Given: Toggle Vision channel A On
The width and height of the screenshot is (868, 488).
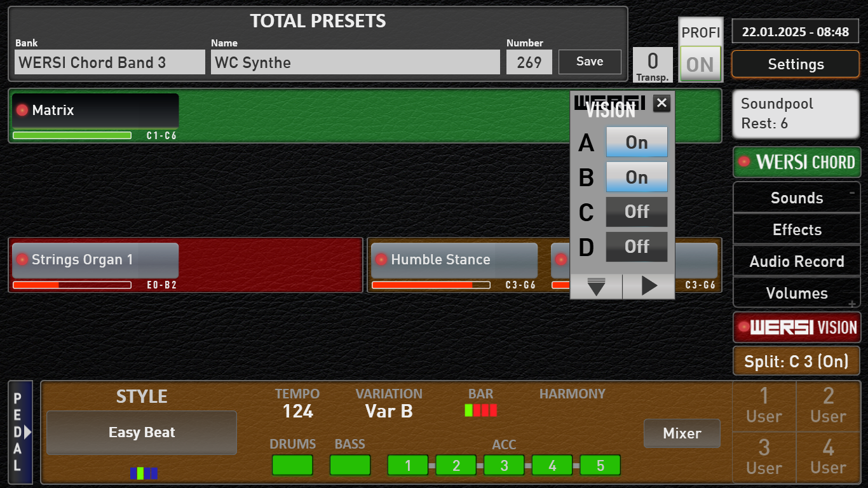Looking at the screenshot, I should [637, 142].
